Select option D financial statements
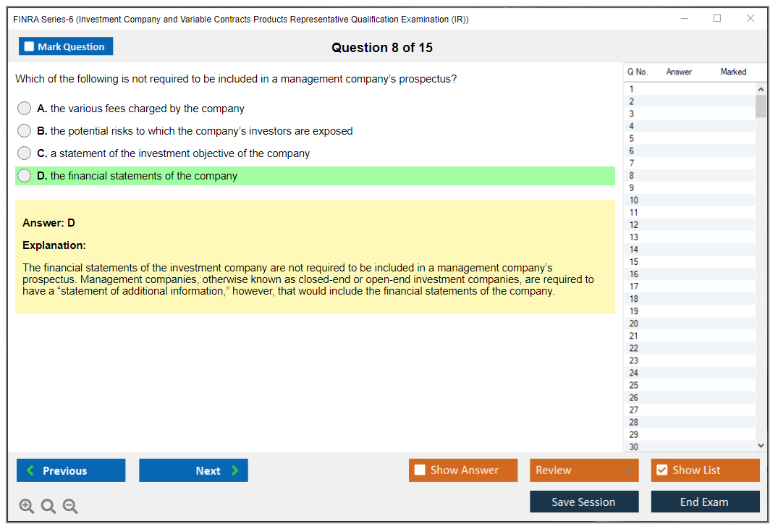This screenshot has height=532, width=778. tap(25, 176)
